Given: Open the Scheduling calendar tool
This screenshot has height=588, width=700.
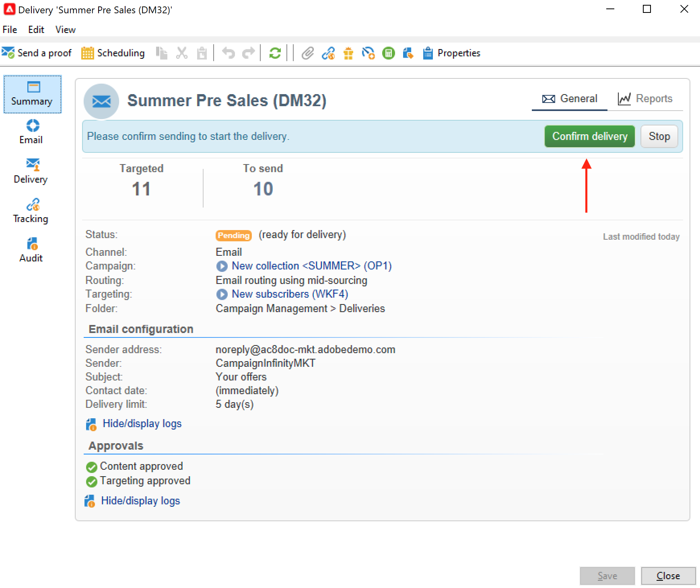Looking at the screenshot, I should coord(113,53).
